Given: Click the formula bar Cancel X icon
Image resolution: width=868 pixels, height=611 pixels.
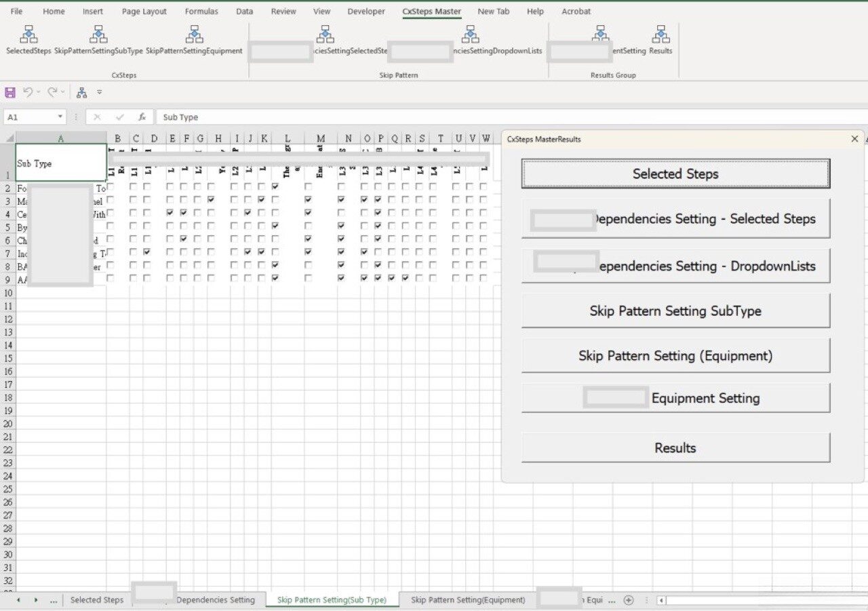Looking at the screenshot, I should click(x=97, y=117).
